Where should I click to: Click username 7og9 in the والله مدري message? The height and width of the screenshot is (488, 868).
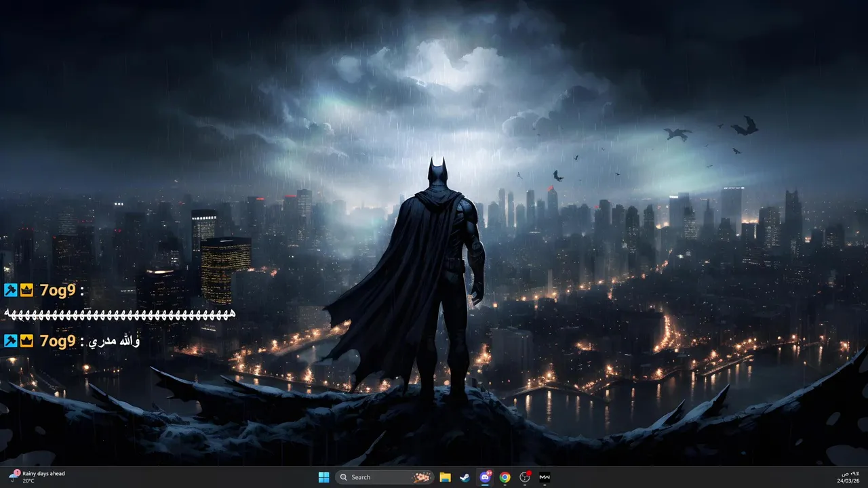tap(57, 341)
